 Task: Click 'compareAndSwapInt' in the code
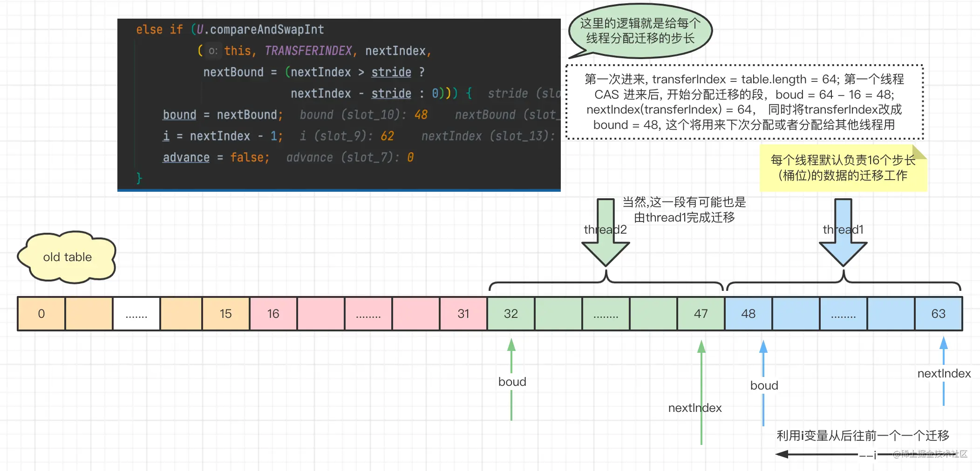point(267,29)
